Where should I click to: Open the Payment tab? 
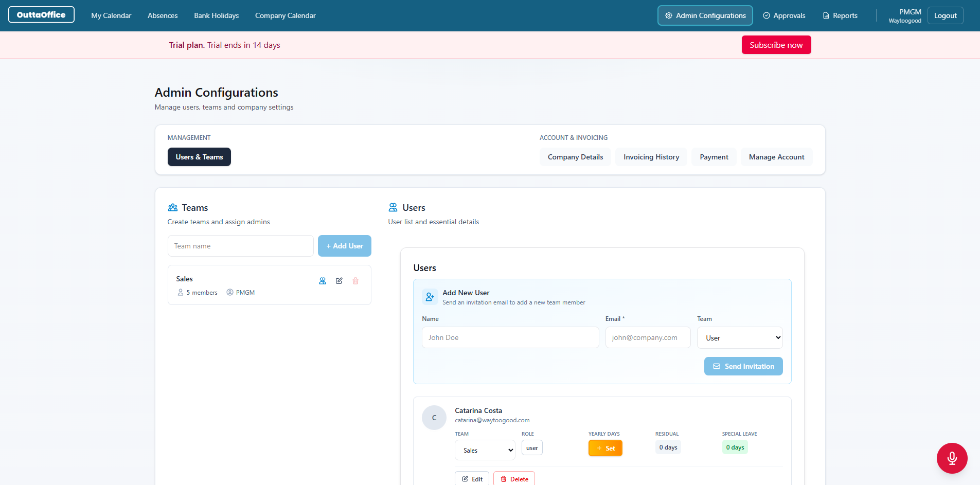click(714, 157)
